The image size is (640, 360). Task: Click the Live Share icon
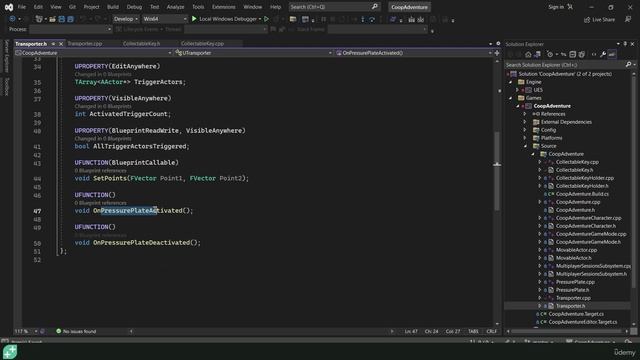(587, 20)
